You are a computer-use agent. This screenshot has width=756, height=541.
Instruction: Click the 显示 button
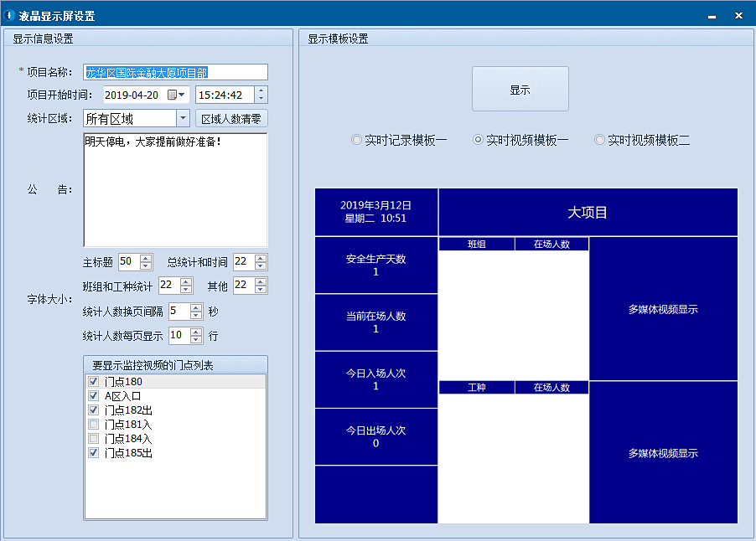click(x=520, y=90)
